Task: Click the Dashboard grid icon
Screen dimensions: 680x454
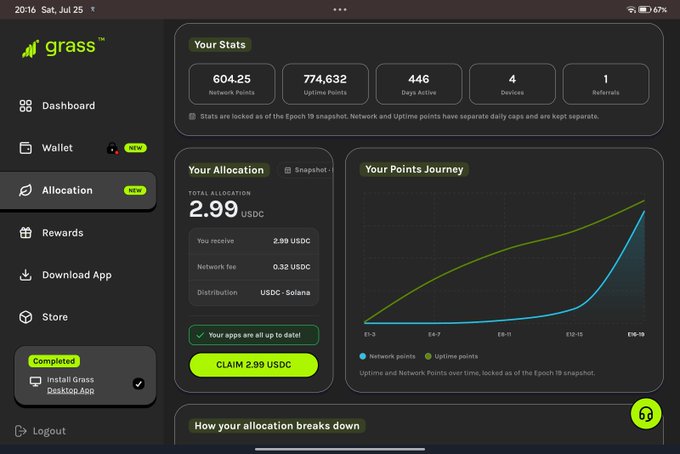Action: click(x=26, y=106)
